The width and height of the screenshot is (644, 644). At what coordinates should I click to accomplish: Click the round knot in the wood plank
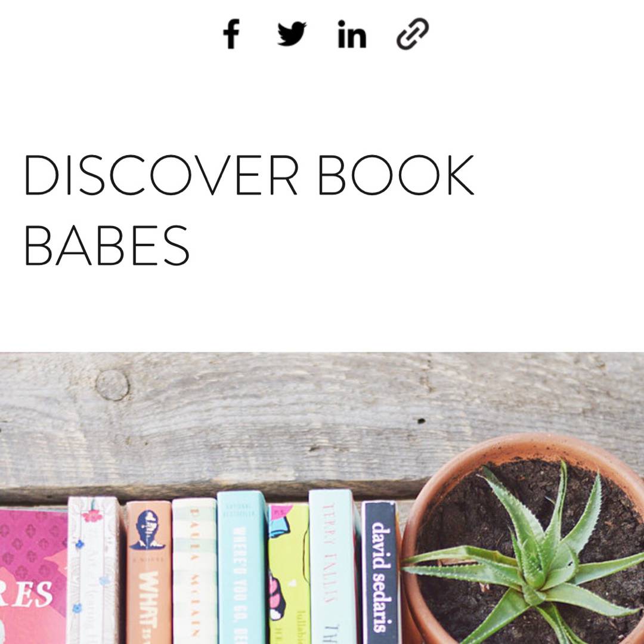pos(112,385)
